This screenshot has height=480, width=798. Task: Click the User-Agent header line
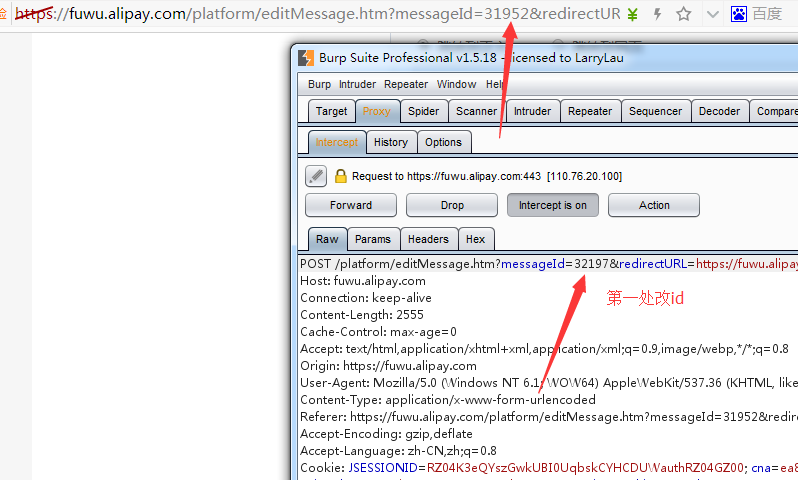point(549,383)
